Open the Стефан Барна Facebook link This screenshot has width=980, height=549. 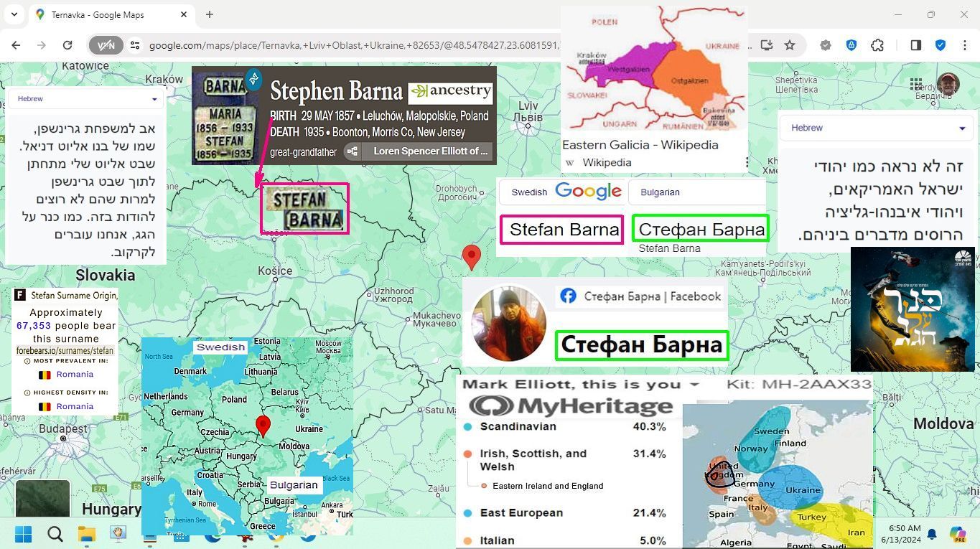pos(653,296)
